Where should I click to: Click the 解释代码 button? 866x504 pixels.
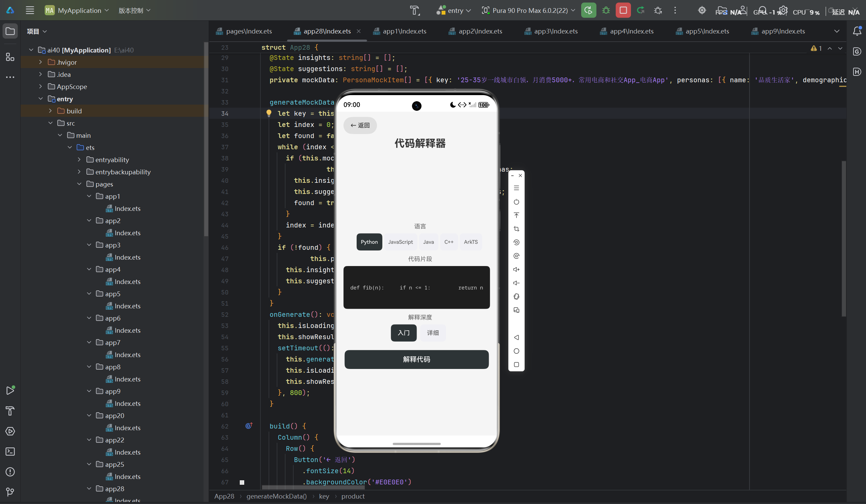(417, 359)
